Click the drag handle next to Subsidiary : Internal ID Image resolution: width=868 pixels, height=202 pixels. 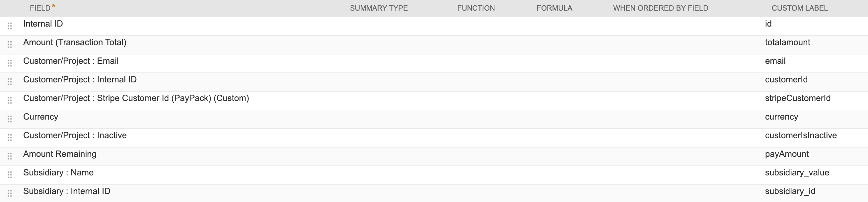click(9, 193)
